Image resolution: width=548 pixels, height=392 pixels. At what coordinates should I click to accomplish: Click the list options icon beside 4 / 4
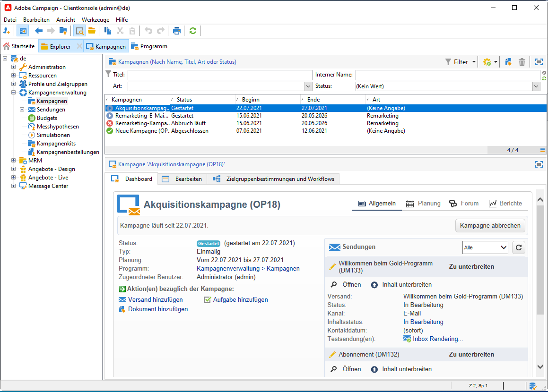[x=542, y=150]
